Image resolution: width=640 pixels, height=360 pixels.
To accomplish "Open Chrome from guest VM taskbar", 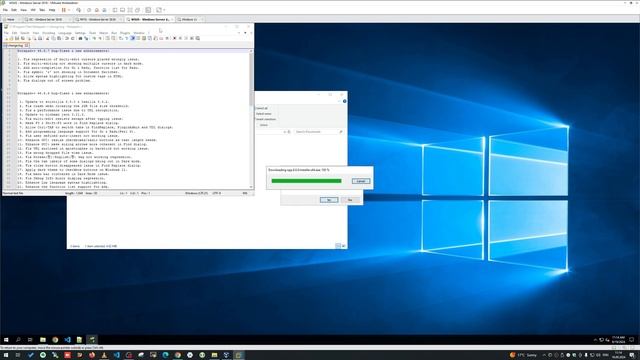I will click(x=55, y=339).
